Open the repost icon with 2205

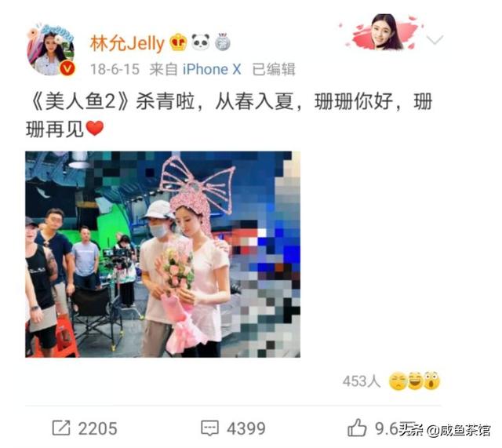point(61,428)
